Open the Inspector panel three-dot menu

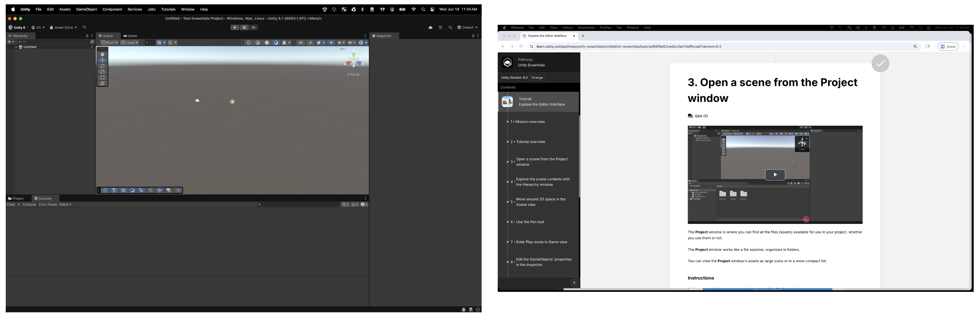click(478, 36)
